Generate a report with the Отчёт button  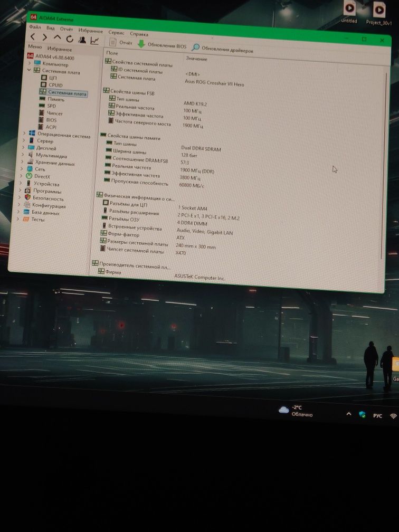point(121,42)
